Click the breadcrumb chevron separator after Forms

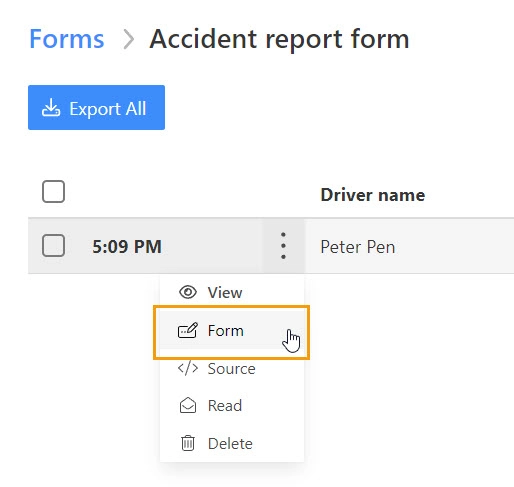tap(129, 39)
